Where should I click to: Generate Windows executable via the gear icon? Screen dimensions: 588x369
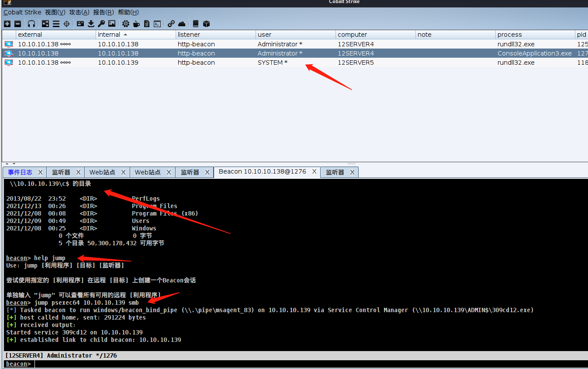126,24
